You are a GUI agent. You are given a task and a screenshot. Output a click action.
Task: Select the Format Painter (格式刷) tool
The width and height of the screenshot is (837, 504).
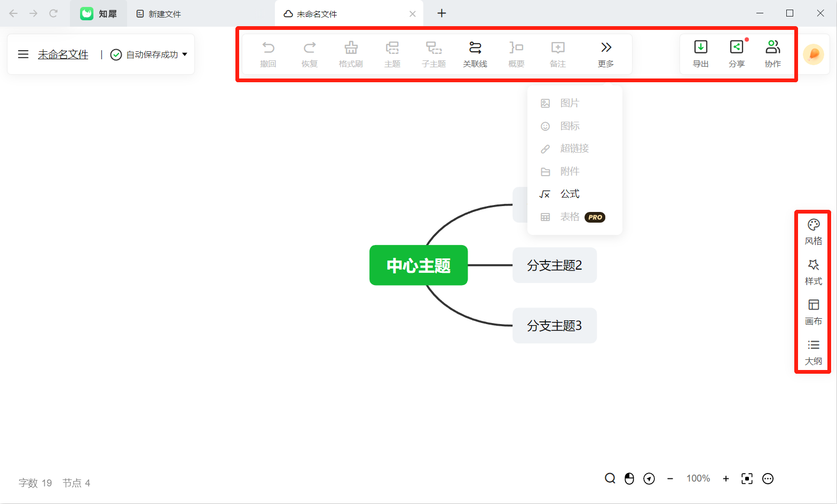coord(351,54)
